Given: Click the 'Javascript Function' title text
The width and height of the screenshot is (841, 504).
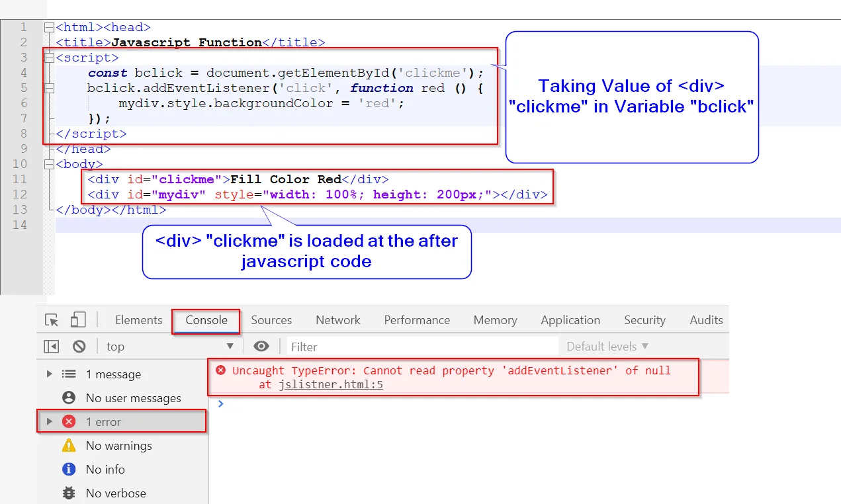Looking at the screenshot, I should pyautogui.click(x=187, y=42).
